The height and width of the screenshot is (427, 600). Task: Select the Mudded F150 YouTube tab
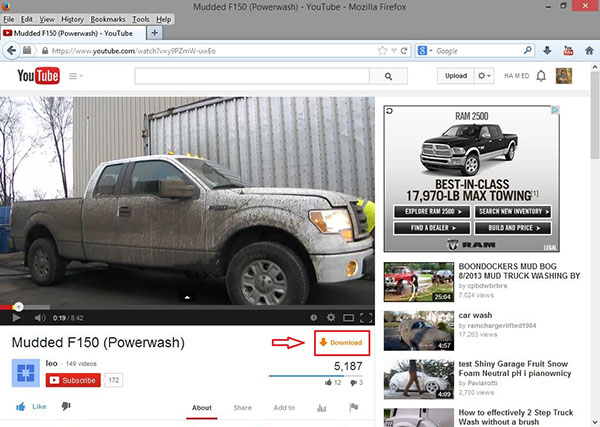pos(73,33)
